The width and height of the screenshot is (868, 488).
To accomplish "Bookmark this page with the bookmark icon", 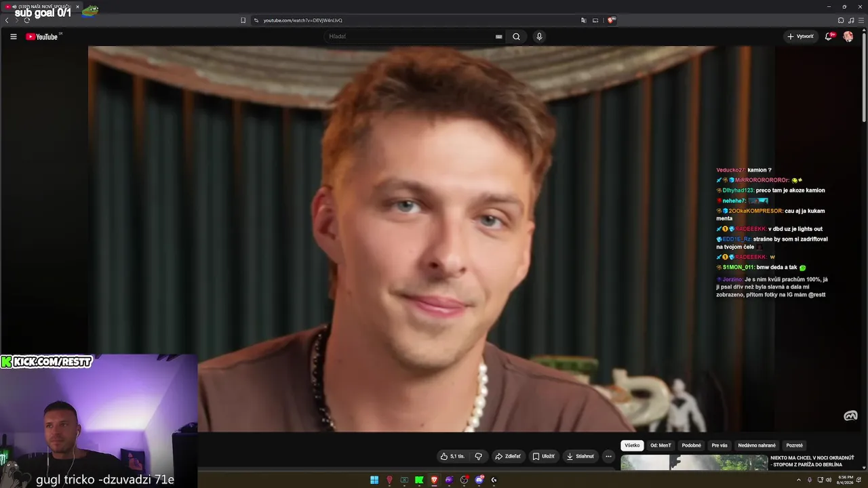I will click(243, 20).
